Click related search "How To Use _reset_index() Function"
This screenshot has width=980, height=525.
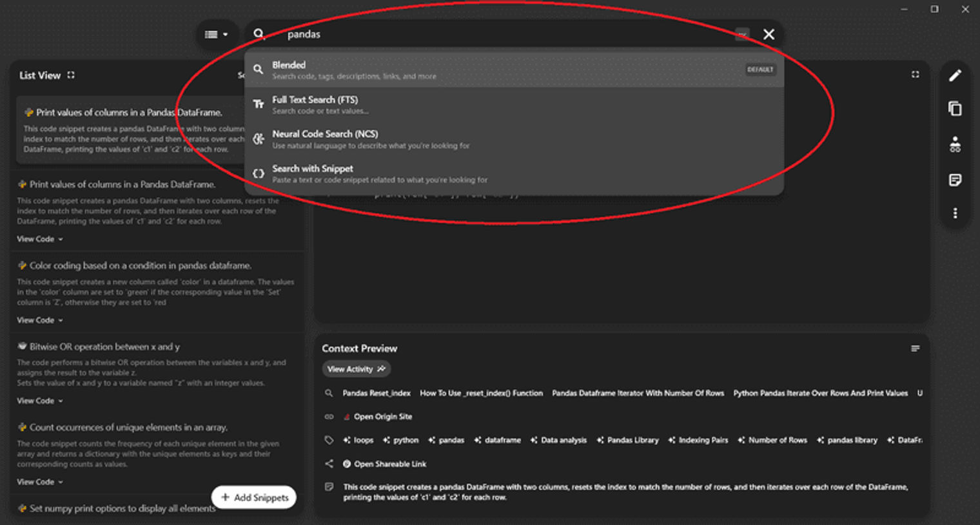click(x=482, y=393)
